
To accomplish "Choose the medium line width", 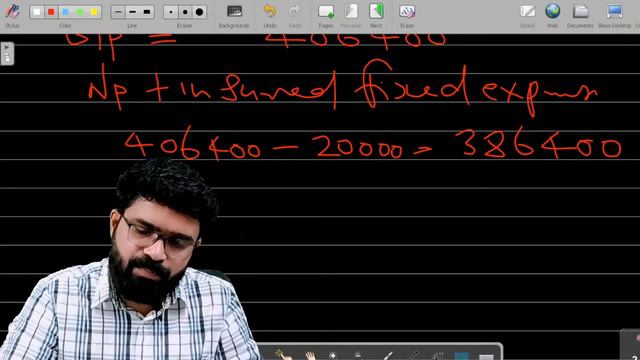I will point(132,12).
